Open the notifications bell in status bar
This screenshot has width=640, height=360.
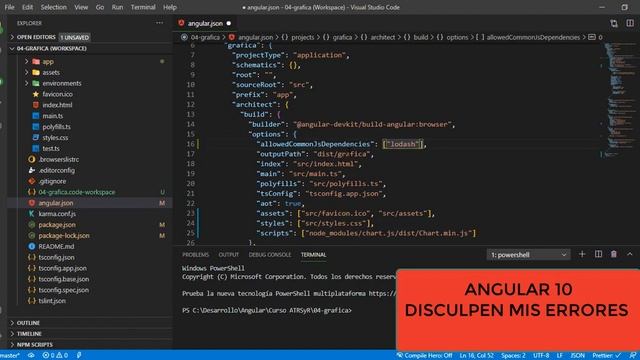point(632,356)
